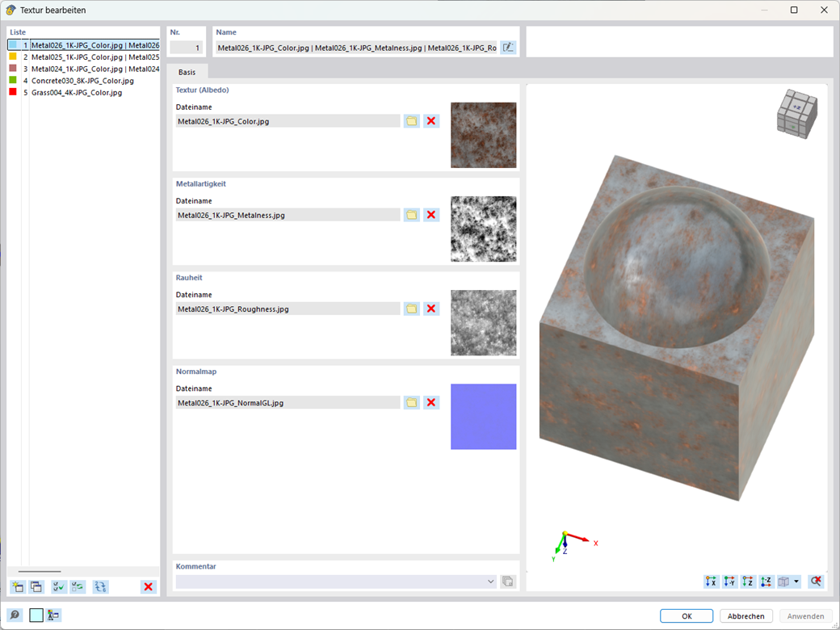Confirm the dialog with OK
Image resolution: width=840 pixels, height=630 pixels.
(686, 615)
